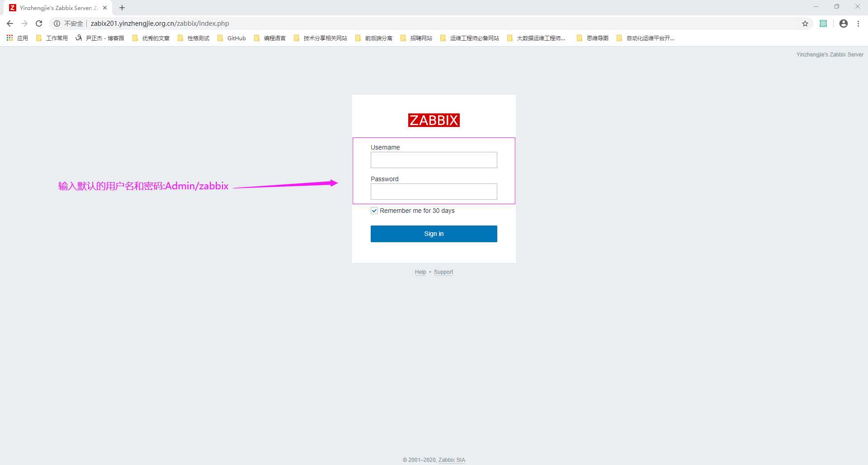Open the 编程语言 bookmark folder

pos(270,38)
